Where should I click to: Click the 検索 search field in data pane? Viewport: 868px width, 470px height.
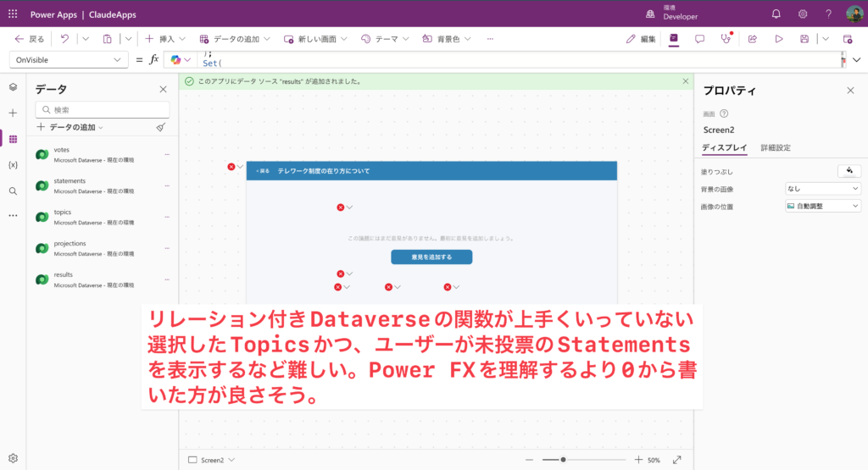point(103,110)
